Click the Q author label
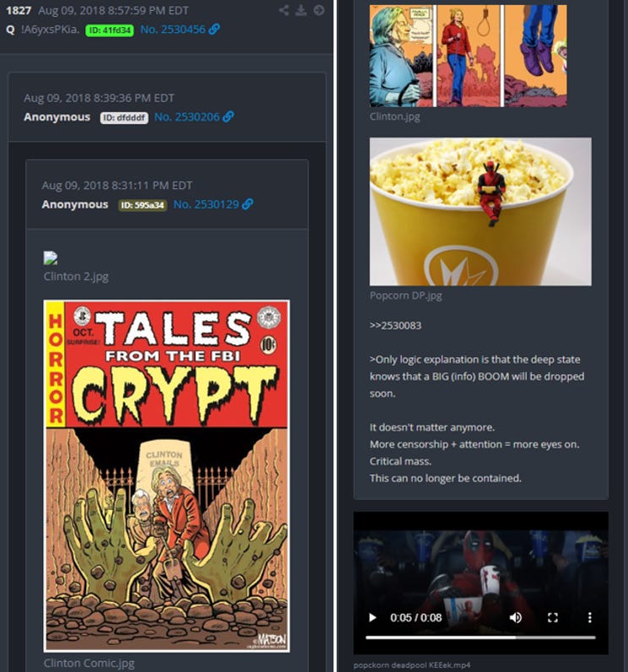The height and width of the screenshot is (672, 628). pyautogui.click(x=10, y=30)
